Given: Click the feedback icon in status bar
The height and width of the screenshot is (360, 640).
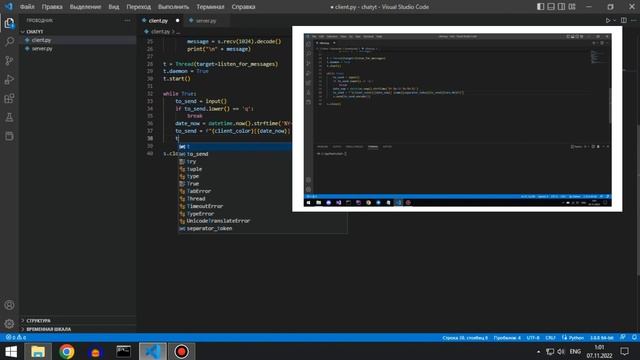Looking at the screenshot, I should click(x=623, y=338).
